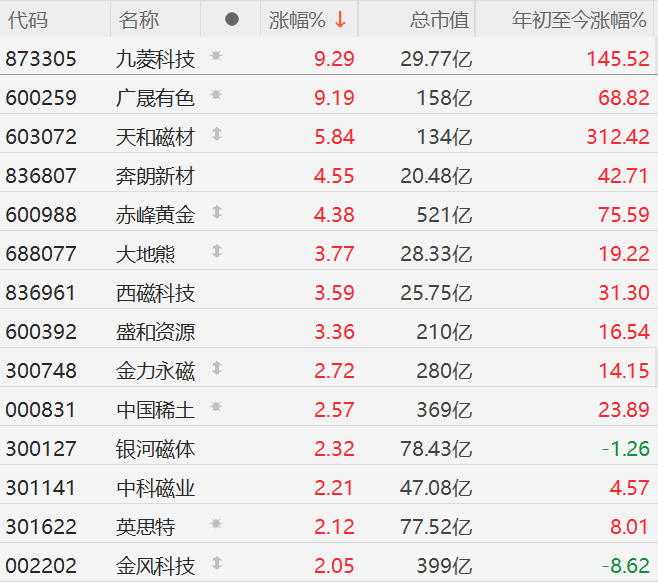Screen dimensions: 658x582
Task: Open the 中科磁业 stock name
Action: 155,488
